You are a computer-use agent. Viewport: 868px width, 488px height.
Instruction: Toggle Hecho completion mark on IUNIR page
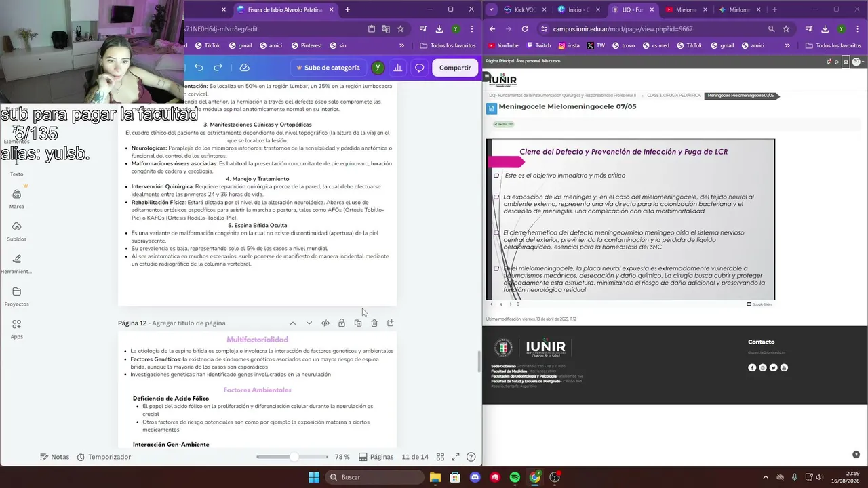pos(503,124)
